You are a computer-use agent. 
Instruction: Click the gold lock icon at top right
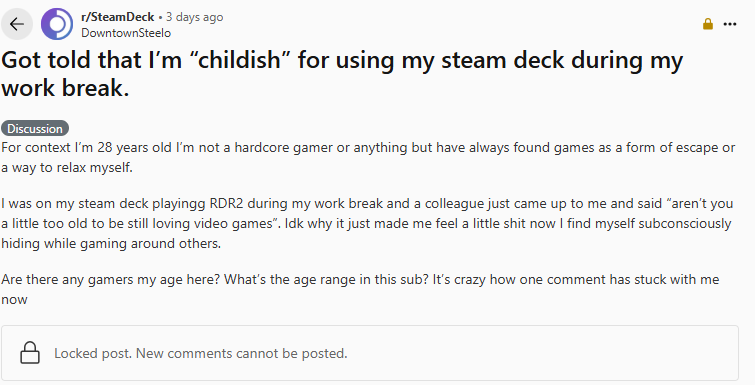(x=708, y=24)
